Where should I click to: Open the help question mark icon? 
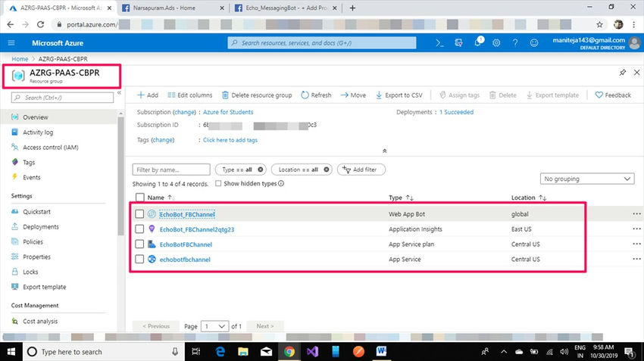(515, 42)
